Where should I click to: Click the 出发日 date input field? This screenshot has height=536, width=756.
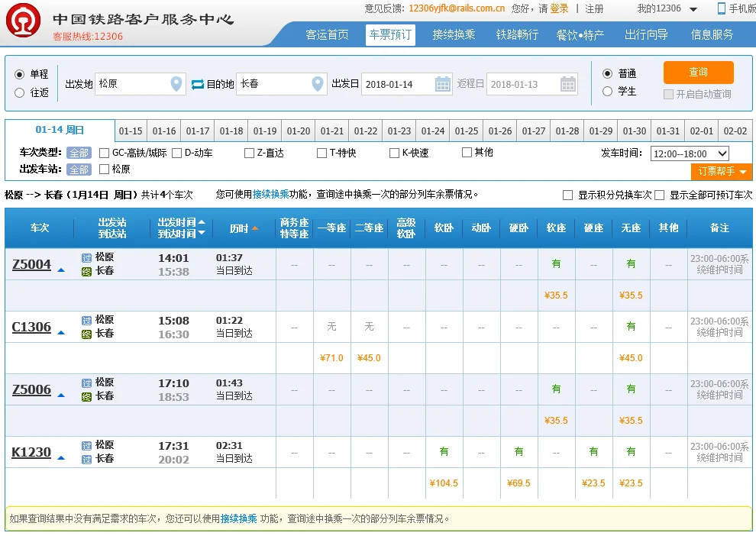point(397,84)
